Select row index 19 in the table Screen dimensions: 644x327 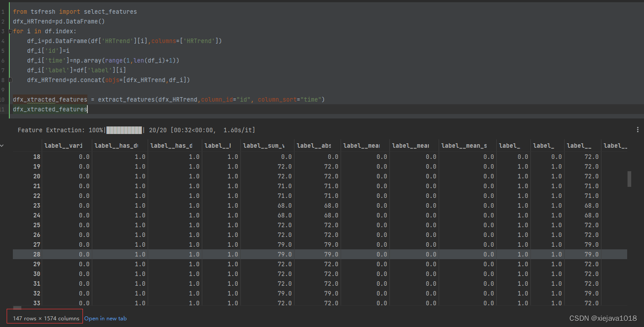[x=37, y=166]
